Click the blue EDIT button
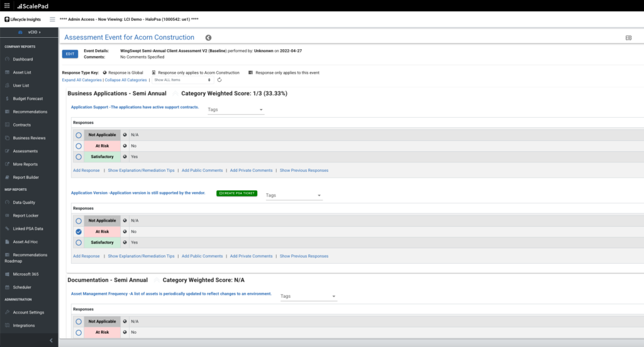 (70, 54)
